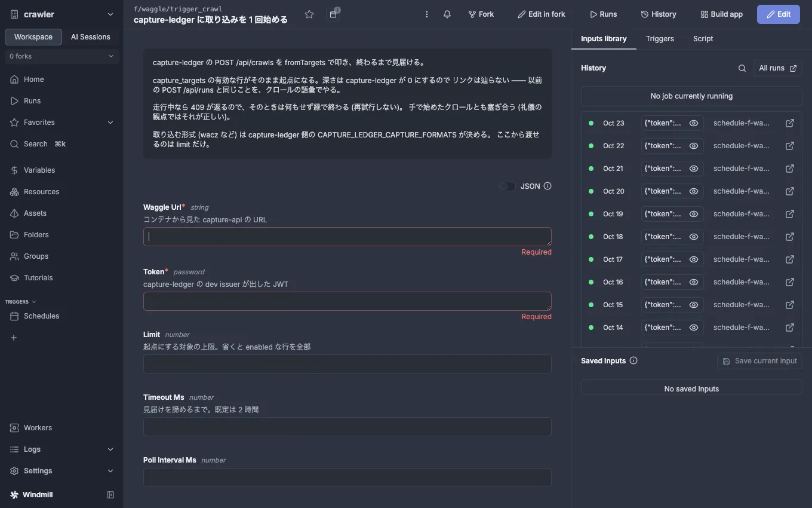Viewport: 812px width, 508px height.
Task: Reveal Oct 21 run input with eye
Action: (x=694, y=169)
